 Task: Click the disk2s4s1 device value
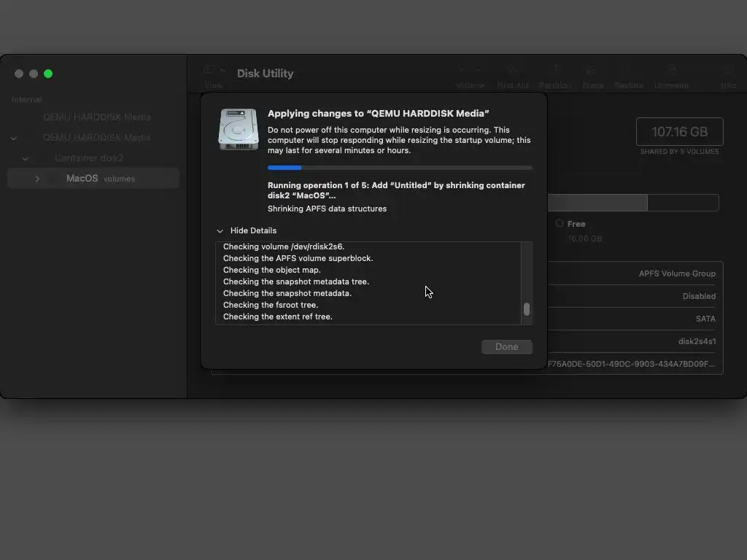click(x=697, y=341)
